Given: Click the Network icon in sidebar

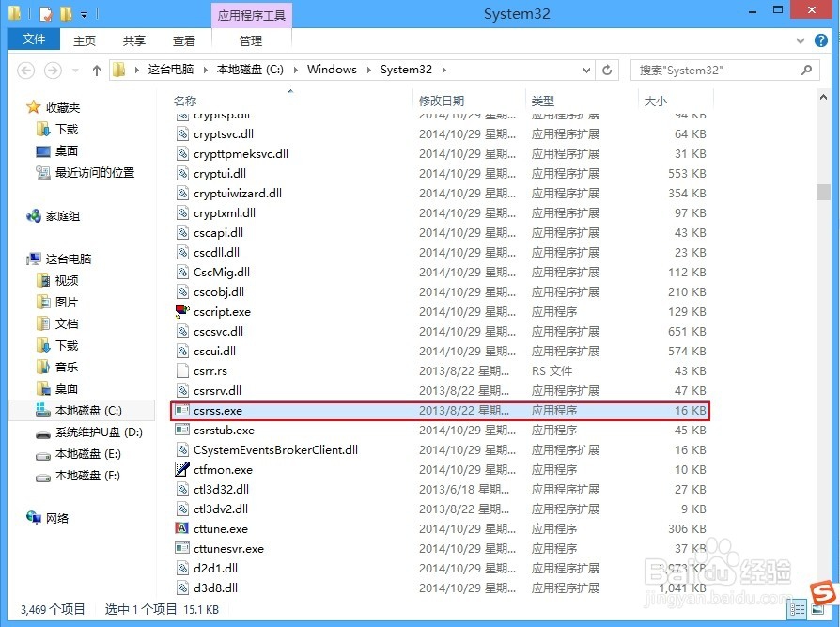Looking at the screenshot, I should click(33, 518).
